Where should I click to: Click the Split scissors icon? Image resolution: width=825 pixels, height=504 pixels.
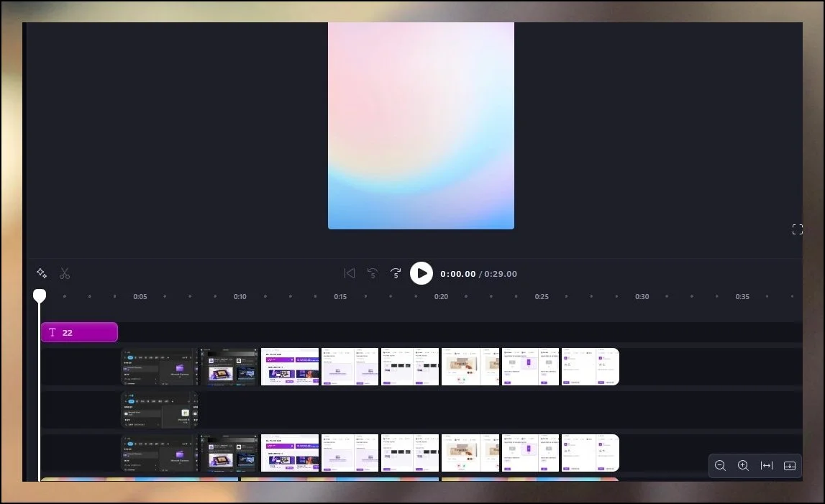(x=65, y=273)
